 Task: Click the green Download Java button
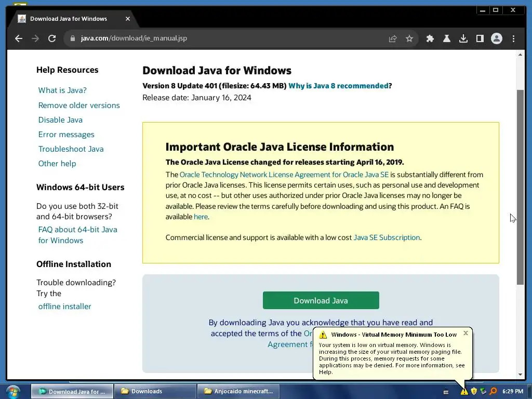click(x=321, y=300)
